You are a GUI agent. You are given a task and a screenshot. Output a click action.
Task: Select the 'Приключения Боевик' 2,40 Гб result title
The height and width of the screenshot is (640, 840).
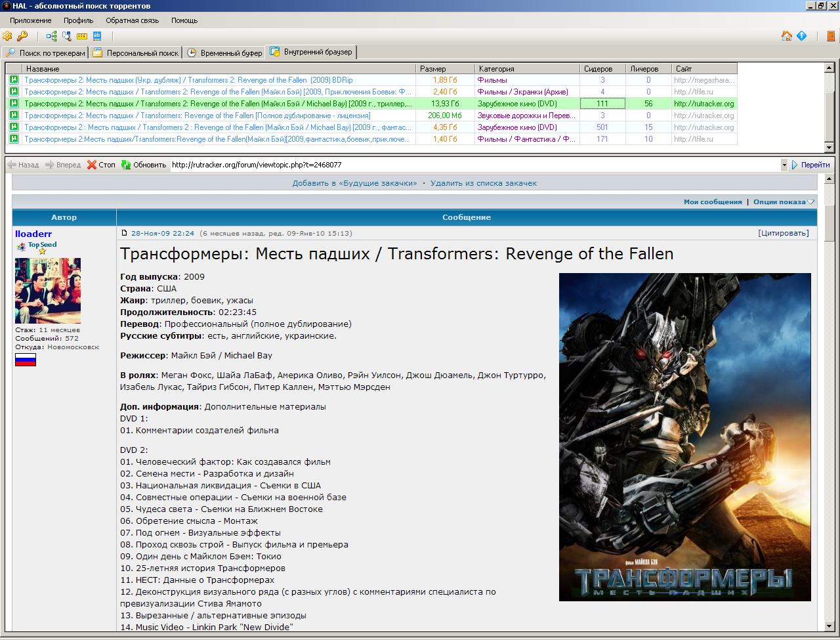(x=218, y=92)
